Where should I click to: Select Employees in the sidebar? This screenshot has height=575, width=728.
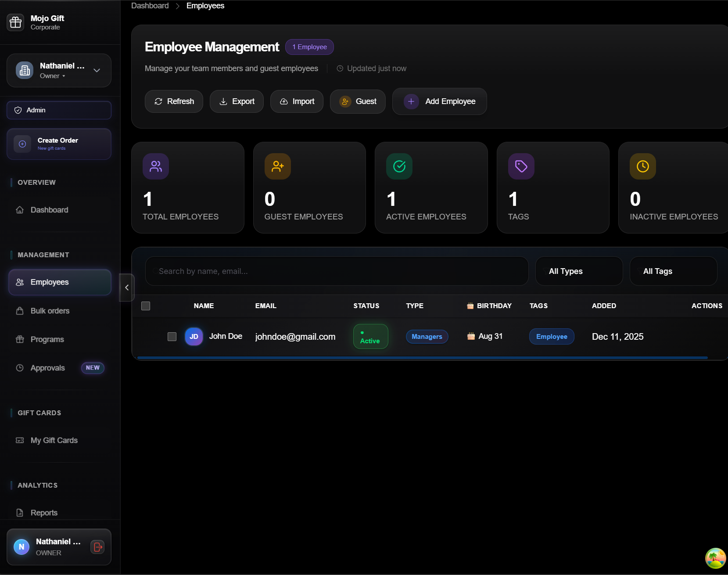click(x=60, y=282)
